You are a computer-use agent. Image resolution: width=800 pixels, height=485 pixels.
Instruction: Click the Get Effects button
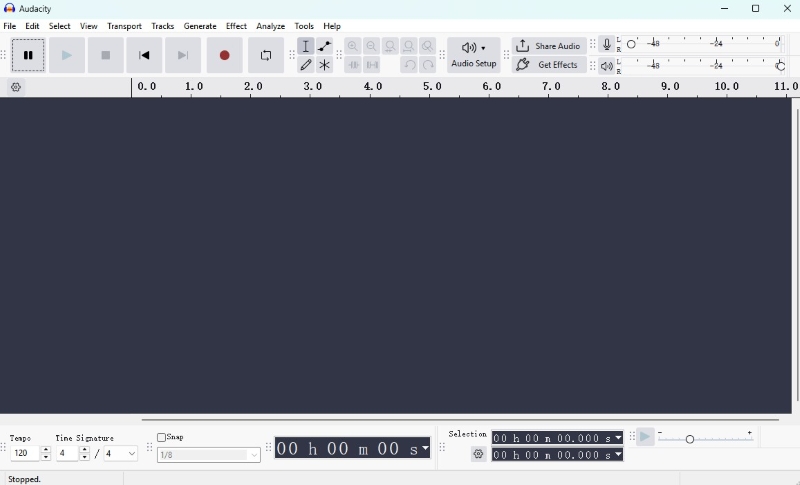click(x=549, y=65)
